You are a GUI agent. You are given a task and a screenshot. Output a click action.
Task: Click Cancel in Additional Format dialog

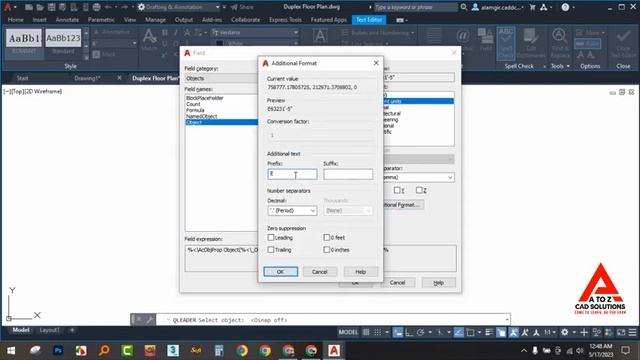pos(320,272)
